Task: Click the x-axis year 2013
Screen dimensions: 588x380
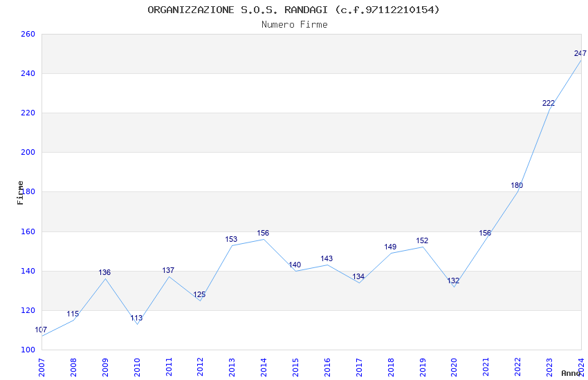Action: tap(232, 367)
